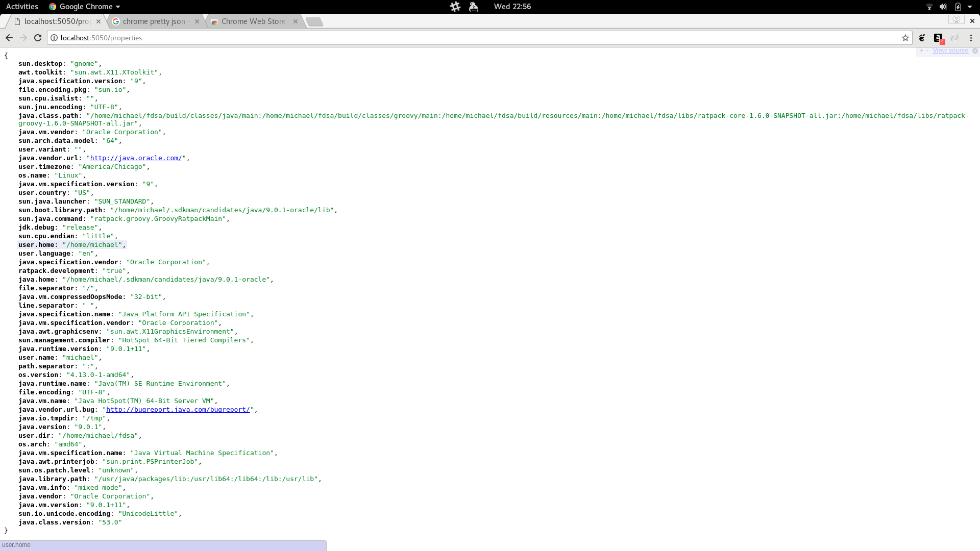980x551 pixels.
Task: Click the "gnome" value
Action: pos(84,64)
